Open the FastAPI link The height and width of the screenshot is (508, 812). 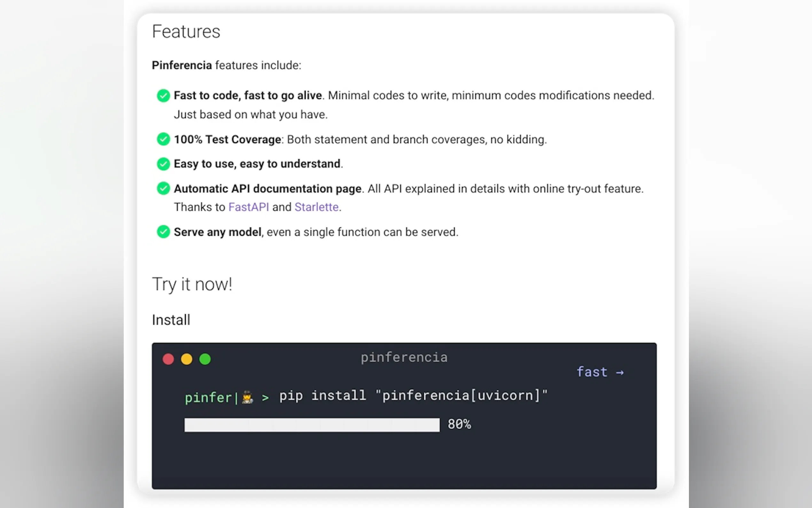click(248, 207)
